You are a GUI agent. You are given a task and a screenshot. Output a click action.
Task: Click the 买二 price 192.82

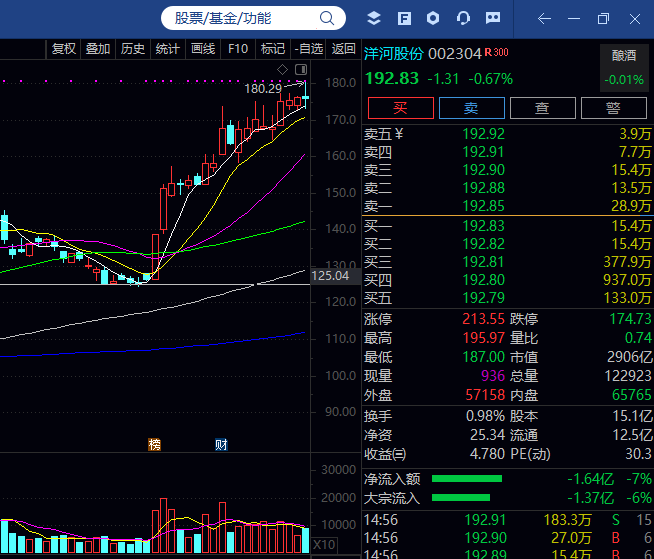483,244
